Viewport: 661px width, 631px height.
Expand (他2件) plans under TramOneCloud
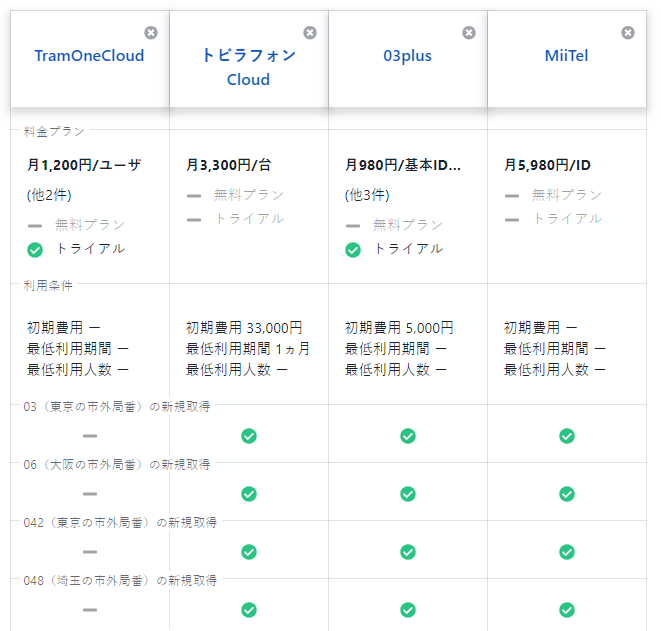pos(49,195)
